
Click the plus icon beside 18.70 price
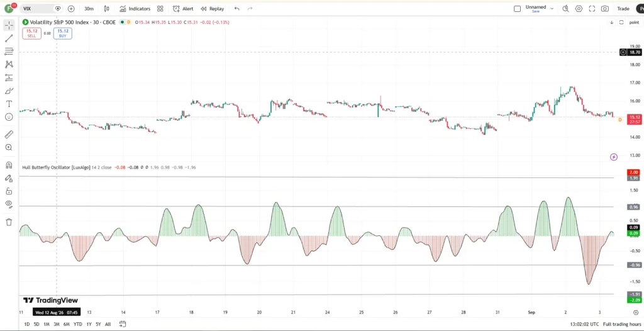pyautogui.click(x=623, y=52)
